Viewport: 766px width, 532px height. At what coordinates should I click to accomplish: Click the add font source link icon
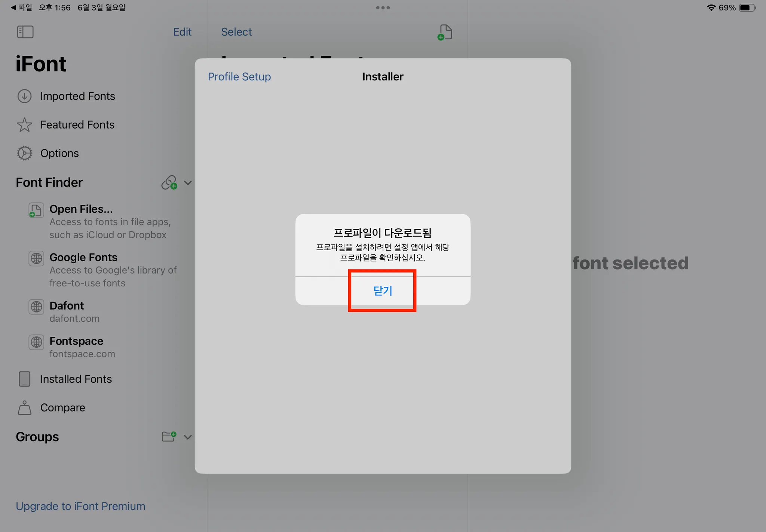point(169,182)
